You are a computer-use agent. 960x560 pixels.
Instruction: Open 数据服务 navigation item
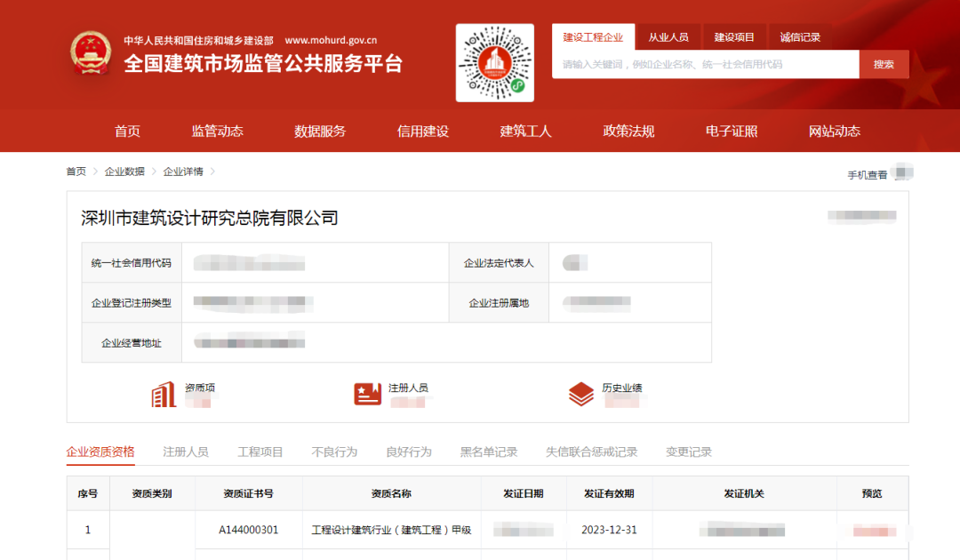pos(320,131)
